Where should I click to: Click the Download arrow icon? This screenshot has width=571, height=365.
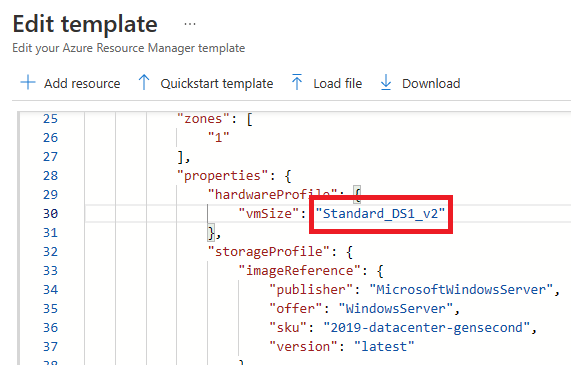tap(386, 82)
